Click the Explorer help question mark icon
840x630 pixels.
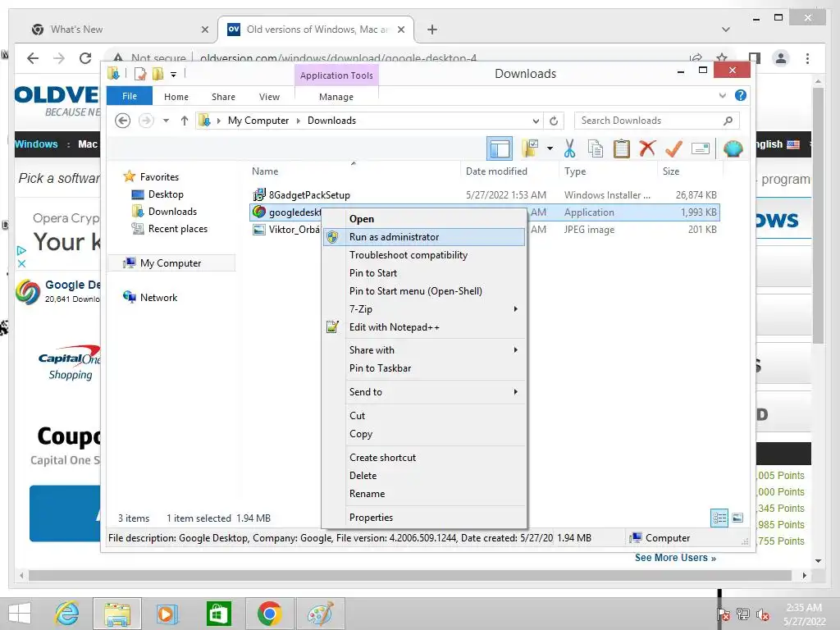[x=741, y=95]
